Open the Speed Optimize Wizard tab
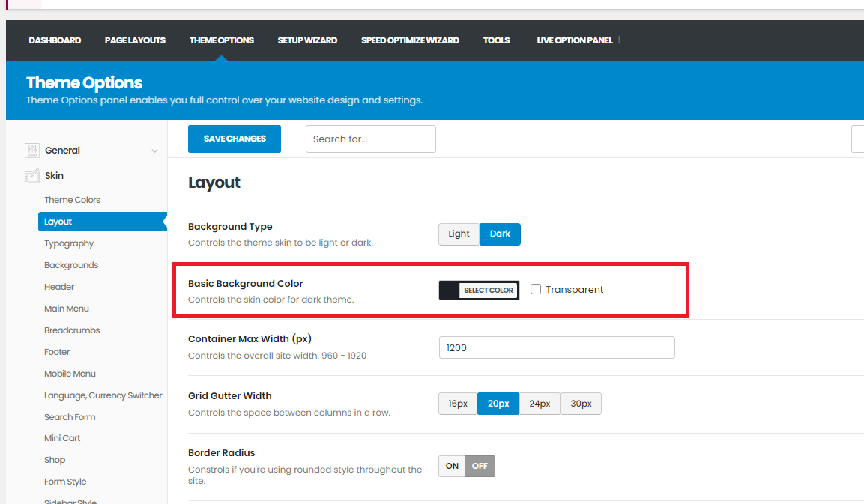864x504 pixels. (410, 40)
